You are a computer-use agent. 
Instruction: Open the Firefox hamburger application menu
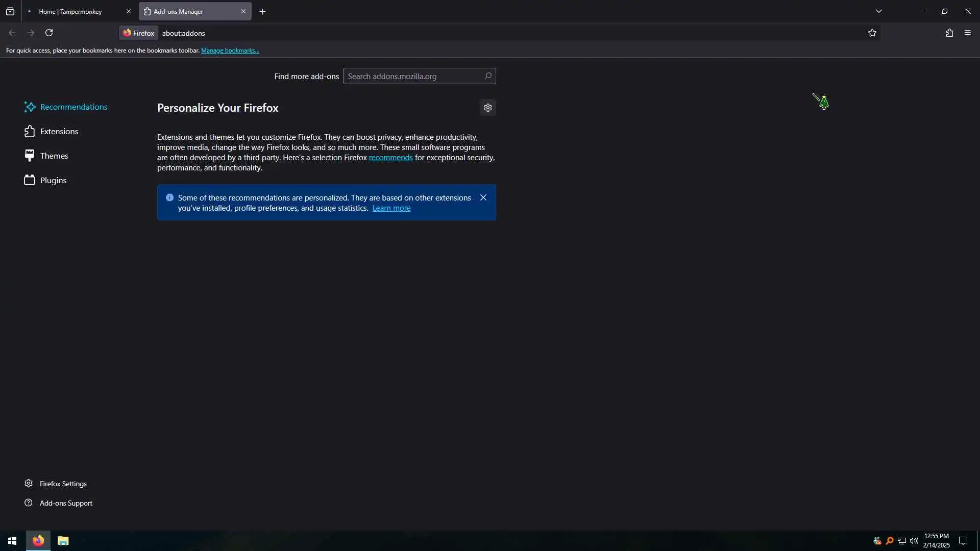[x=968, y=33]
